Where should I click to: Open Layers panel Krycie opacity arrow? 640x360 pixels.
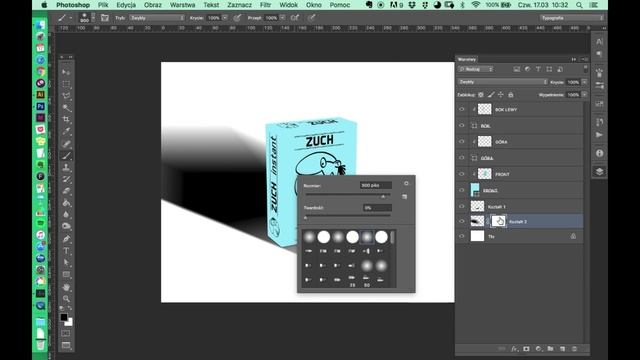(x=584, y=82)
